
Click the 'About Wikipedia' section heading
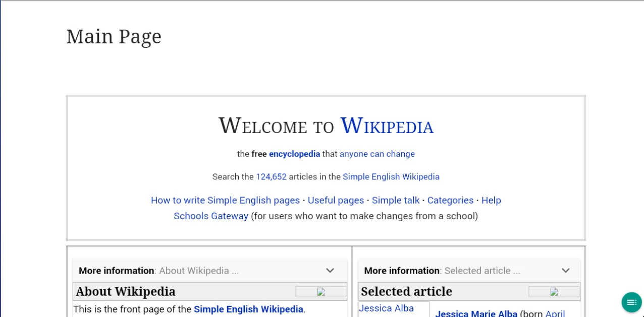pos(126,291)
